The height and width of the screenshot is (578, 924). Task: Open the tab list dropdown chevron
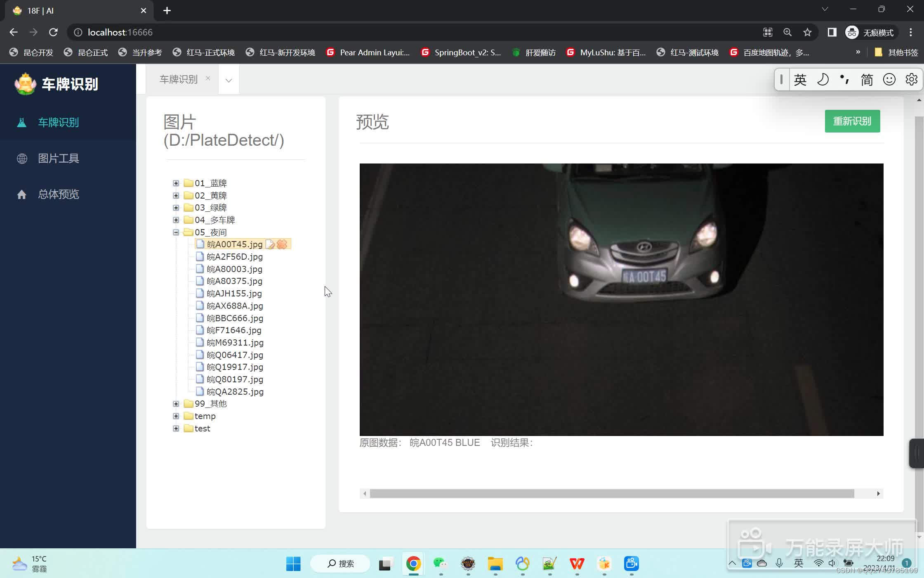pyautogui.click(x=229, y=80)
